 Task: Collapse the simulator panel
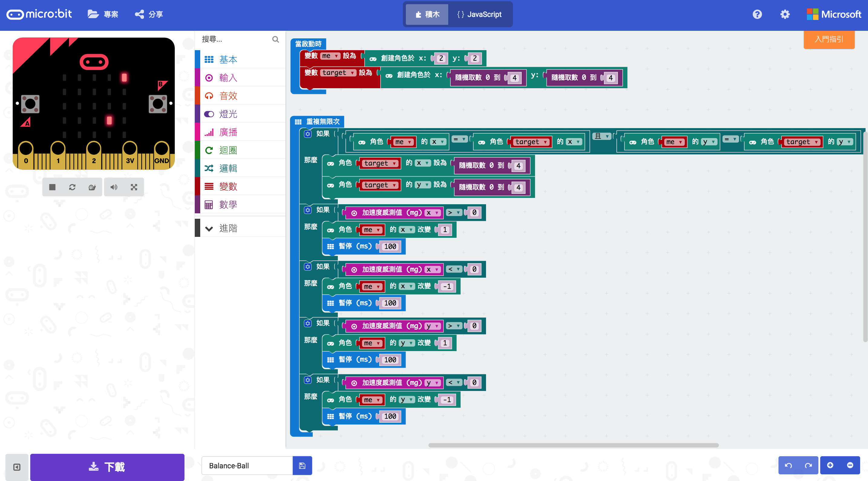pos(17,467)
